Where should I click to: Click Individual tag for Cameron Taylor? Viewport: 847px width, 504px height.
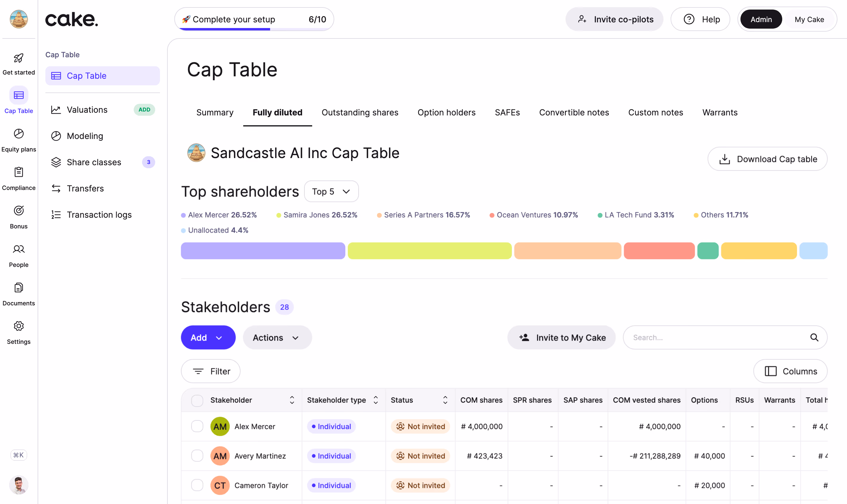[x=331, y=485]
